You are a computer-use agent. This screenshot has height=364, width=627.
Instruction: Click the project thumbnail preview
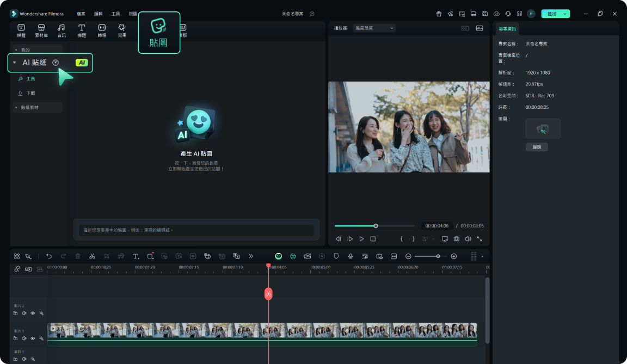543,128
